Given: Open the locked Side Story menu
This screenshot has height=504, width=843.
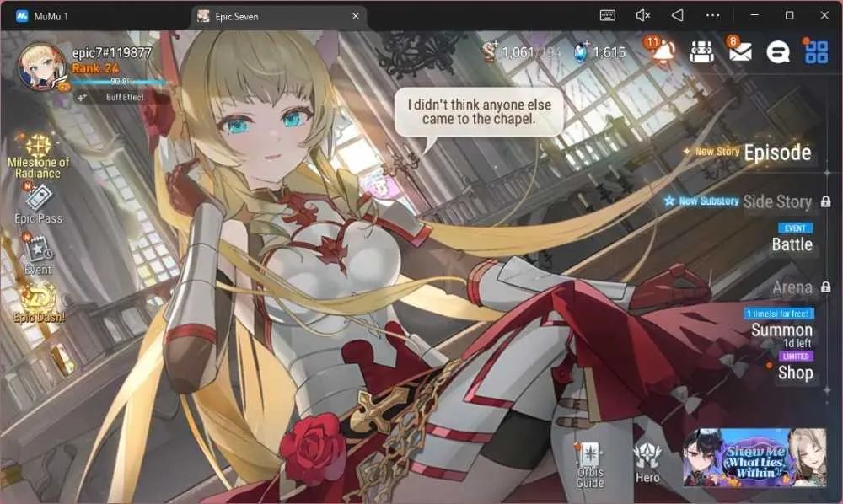Looking at the screenshot, I should [x=777, y=201].
